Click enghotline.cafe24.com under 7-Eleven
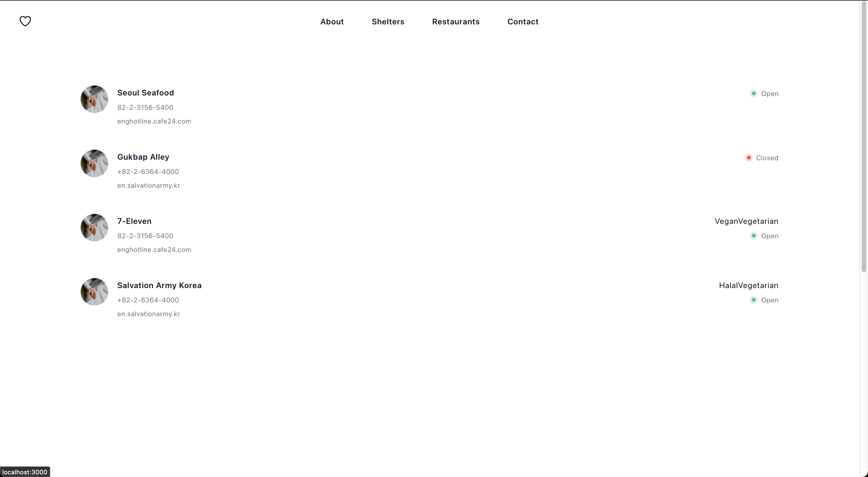The width and height of the screenshot is (868, 477). (x=154, y=250)
